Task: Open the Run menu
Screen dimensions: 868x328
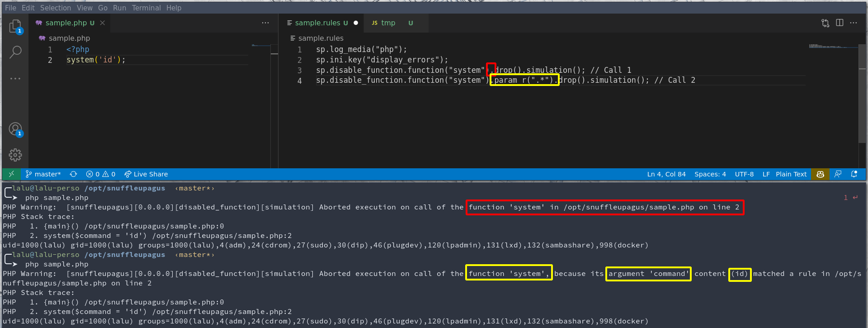Action: [x=119, y=8]
